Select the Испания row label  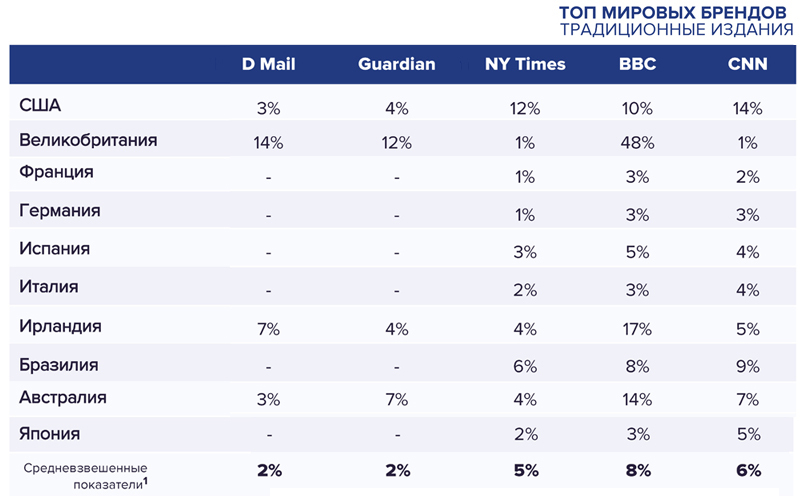pyautogui.click(x=54, y=249)
